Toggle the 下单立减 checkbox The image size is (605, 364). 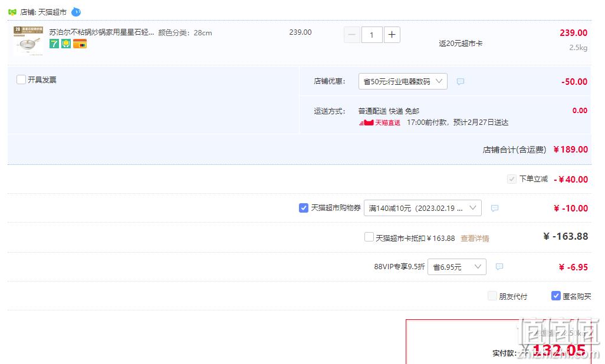coord(512,179)
